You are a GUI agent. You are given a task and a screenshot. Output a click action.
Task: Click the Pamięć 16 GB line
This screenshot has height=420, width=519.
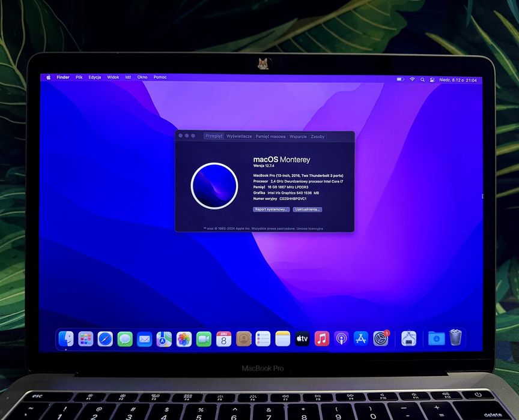281,187
